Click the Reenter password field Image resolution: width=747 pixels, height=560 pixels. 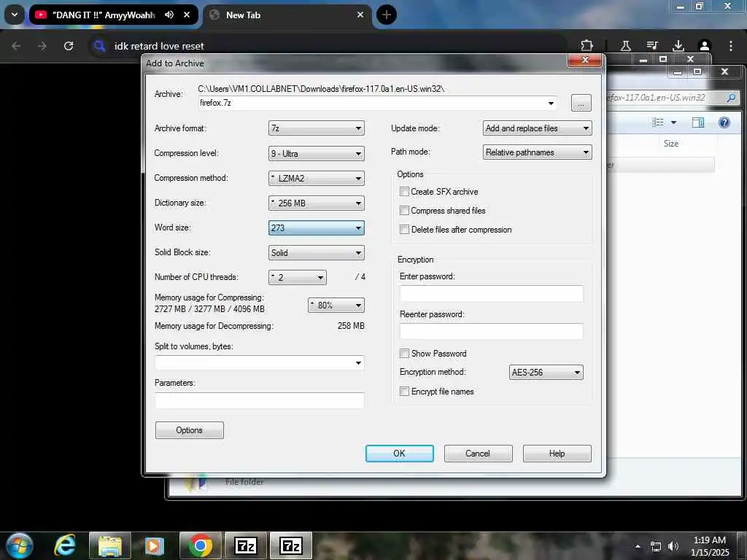click(491, 332)
